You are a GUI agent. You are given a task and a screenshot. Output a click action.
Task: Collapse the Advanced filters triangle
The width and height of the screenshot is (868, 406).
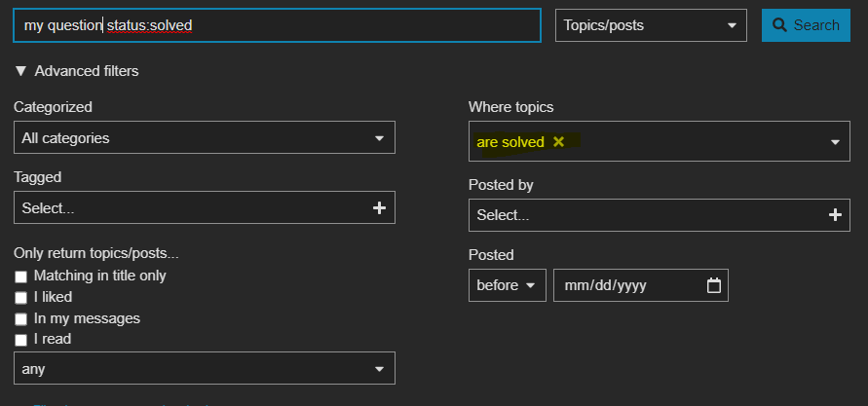click(20, 71)
